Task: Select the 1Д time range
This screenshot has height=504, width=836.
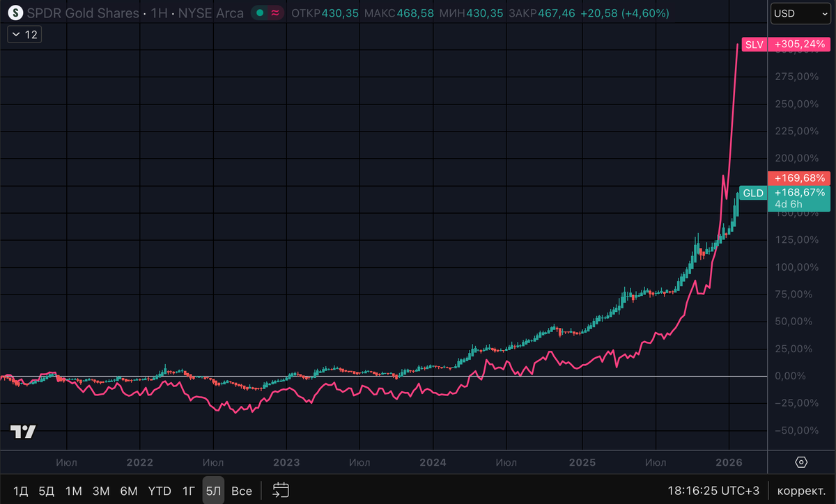Action: [21, 491]
